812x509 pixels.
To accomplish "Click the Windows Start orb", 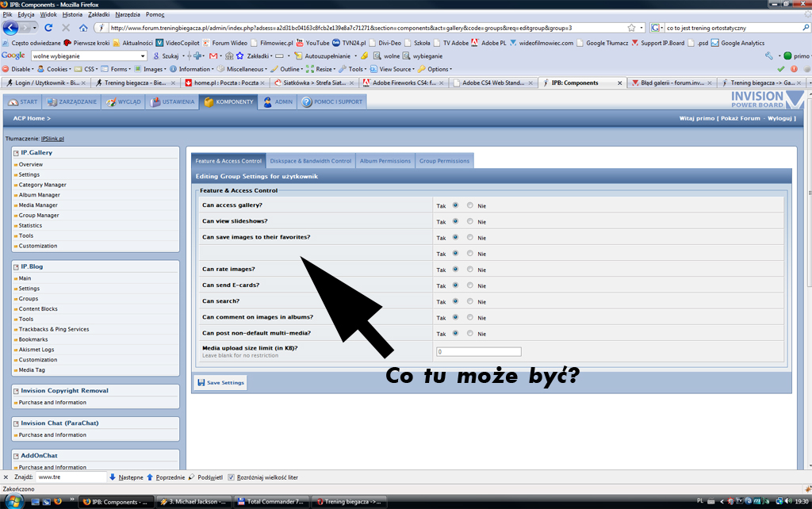I will [x=10, y=501].
